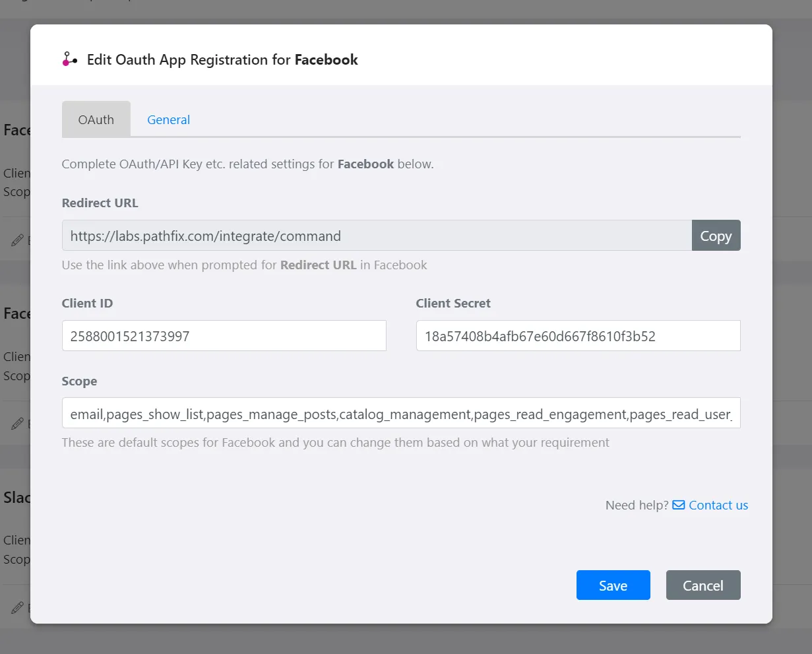The width and height of the screenshot is (812, 654).
Task: Click the Pathfix logo icon in dialog header
Action: [70, 59]
